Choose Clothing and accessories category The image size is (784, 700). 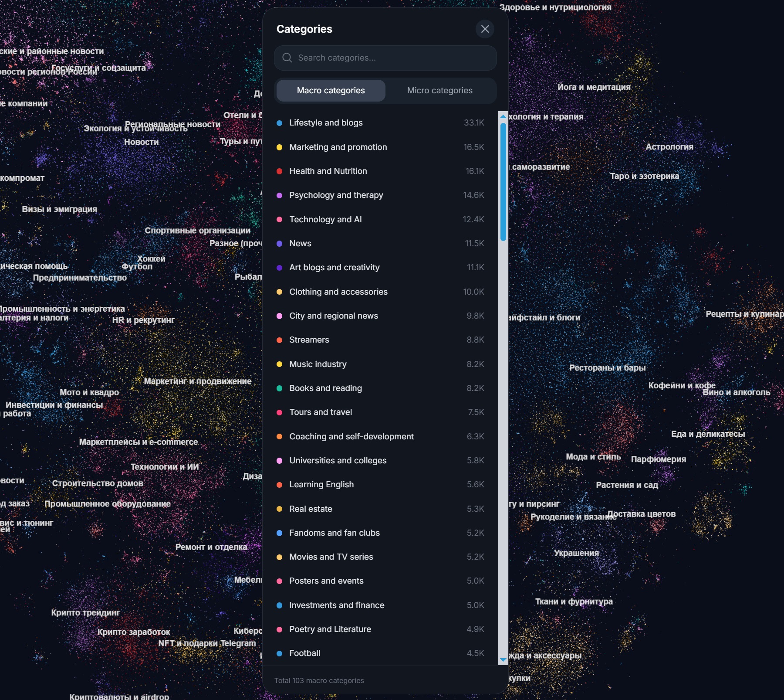pyautogui.click(x=381, y=292)
